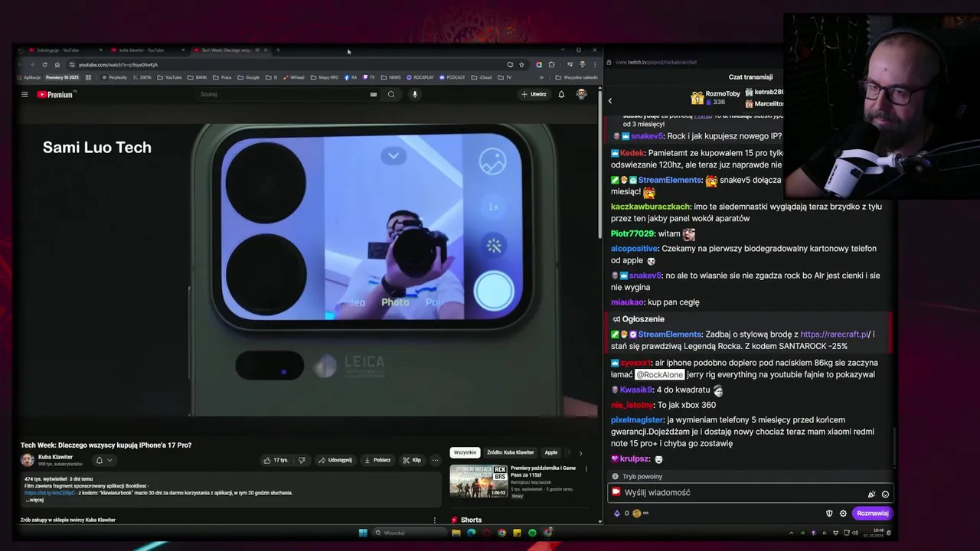Select the Wszystkie filter chip
This screenshot has width=980, height=551.
465,452
